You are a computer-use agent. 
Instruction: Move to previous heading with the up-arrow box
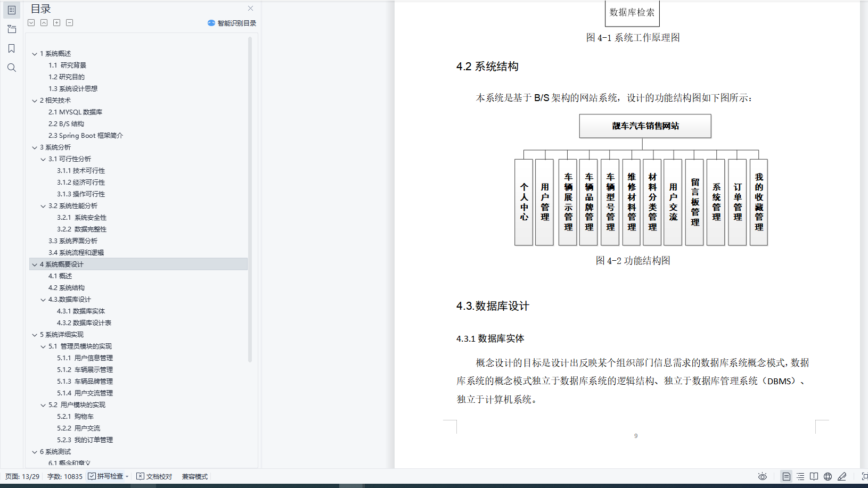[44, 23]
